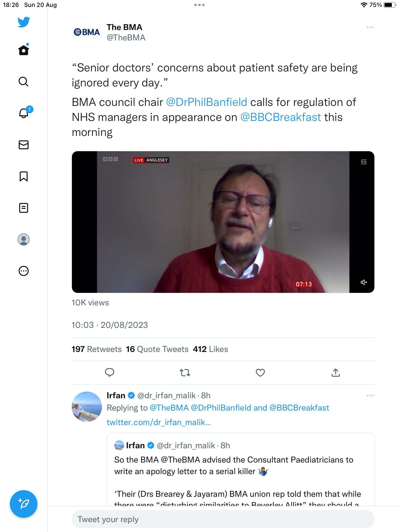Open more options on The BMA tweet
Screen dimensions: 399x532
tap(370, 27)
